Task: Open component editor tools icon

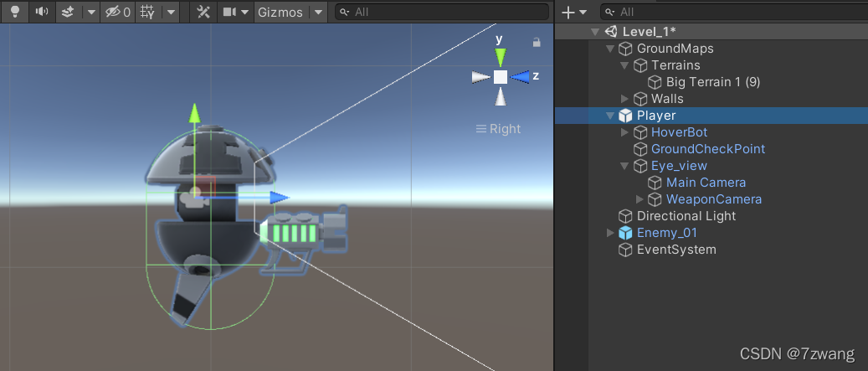Action: pyautogui.click(x=203, y=12)
